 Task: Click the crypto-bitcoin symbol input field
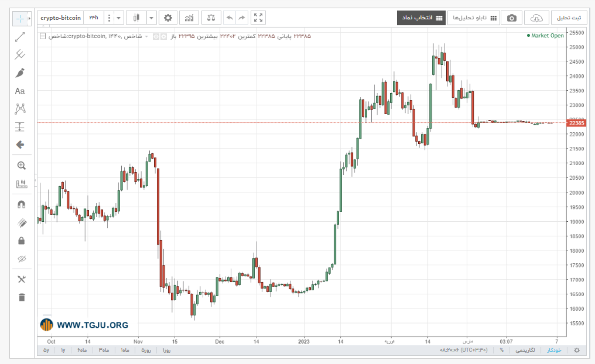[x=60, y=17]
